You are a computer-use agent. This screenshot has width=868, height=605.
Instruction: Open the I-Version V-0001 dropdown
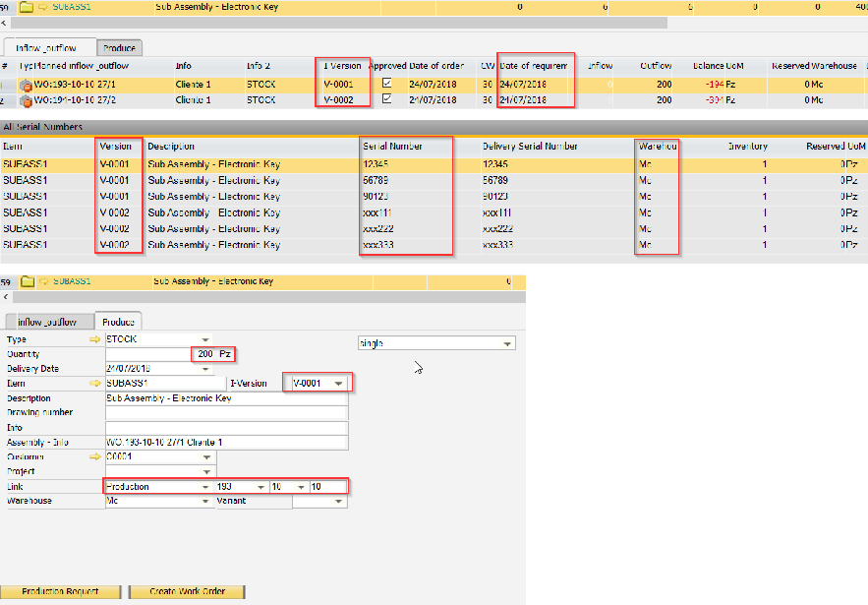pos(339,383)
